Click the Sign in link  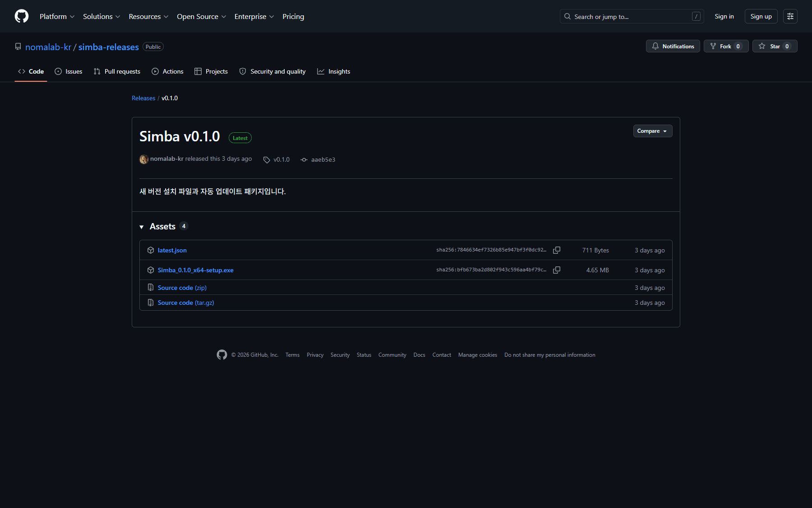724,16
